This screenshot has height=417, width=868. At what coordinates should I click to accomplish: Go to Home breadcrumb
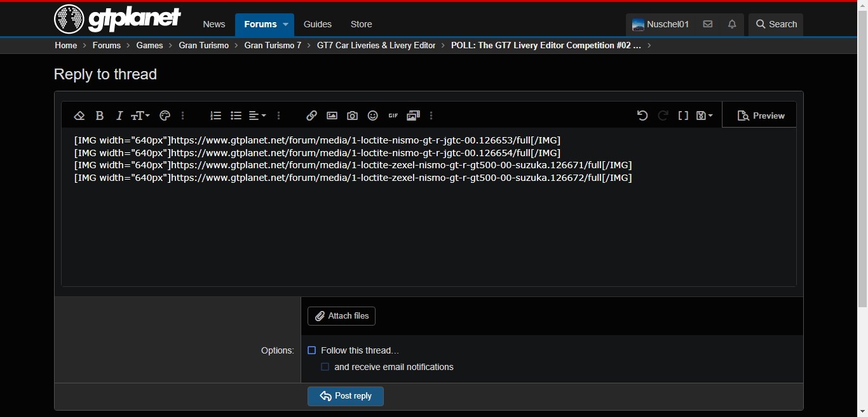(x=66, y=45)
